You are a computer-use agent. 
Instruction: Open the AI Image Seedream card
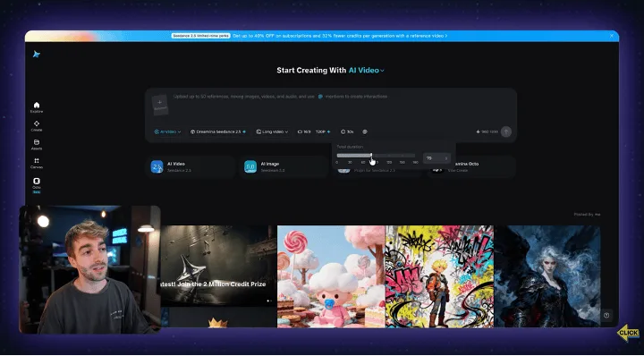pyautogui.click(x=284, y=166)
